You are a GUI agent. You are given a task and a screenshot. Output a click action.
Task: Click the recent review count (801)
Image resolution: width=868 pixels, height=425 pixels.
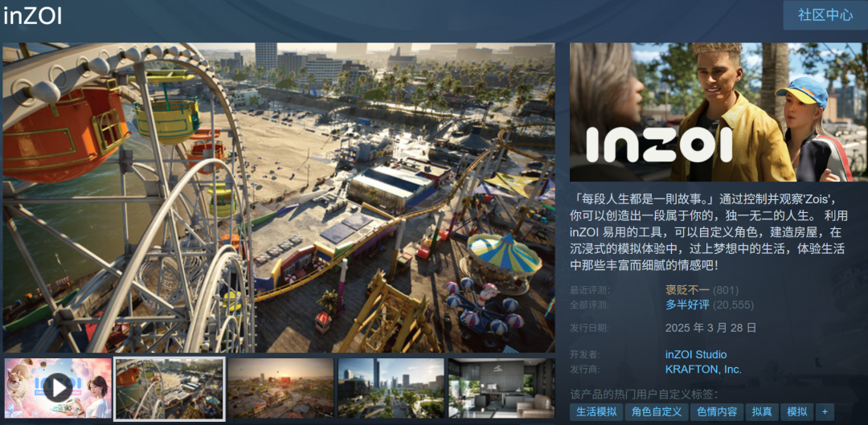726,290
